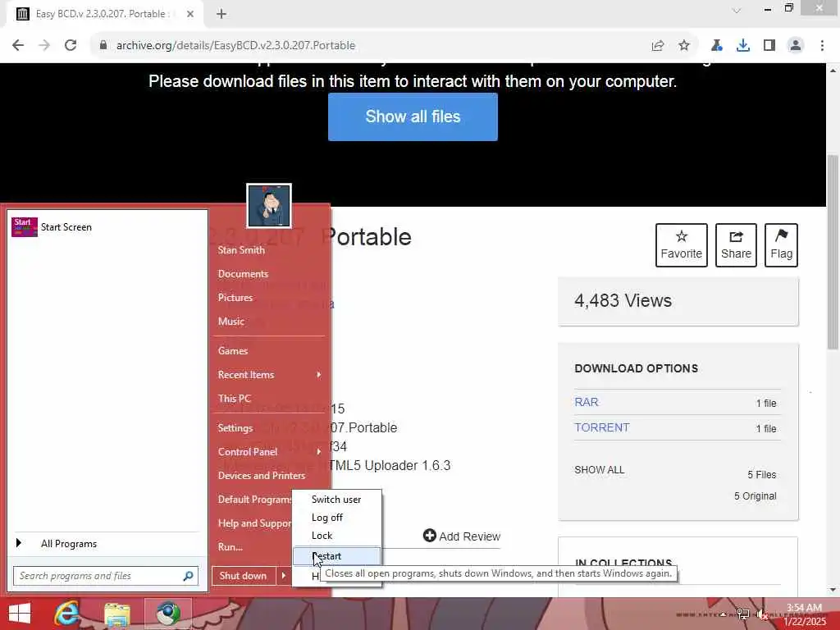Expand the Control Panel submenu

269,452
